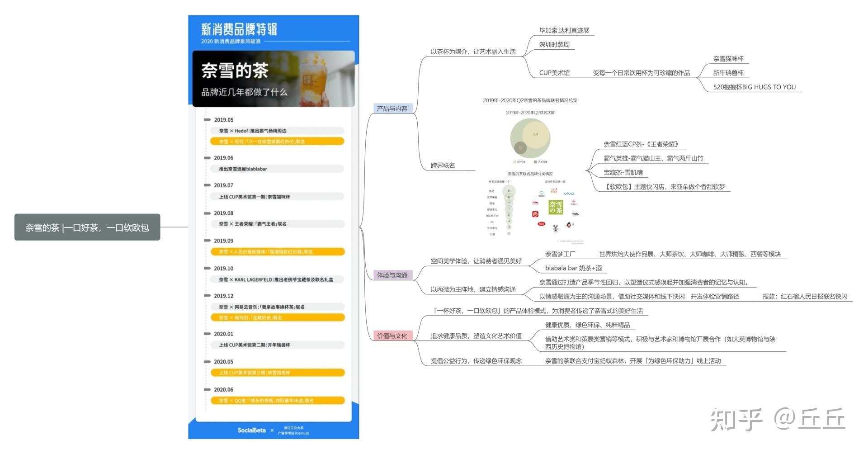Viewport: 868px width, 454px height.
Task: Click node 奈雪的茶联合支付宝蚂蚁森林
Action: 633,361
